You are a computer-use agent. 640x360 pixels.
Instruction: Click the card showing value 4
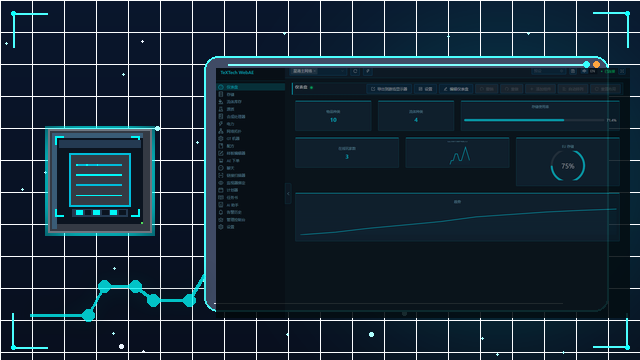tap(416, 116)
